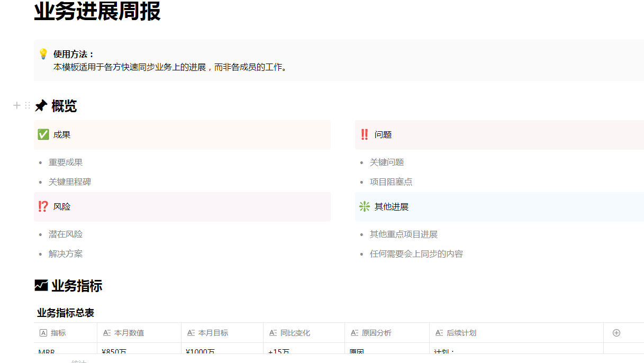Open the 指标 column header

click(66, 333)
